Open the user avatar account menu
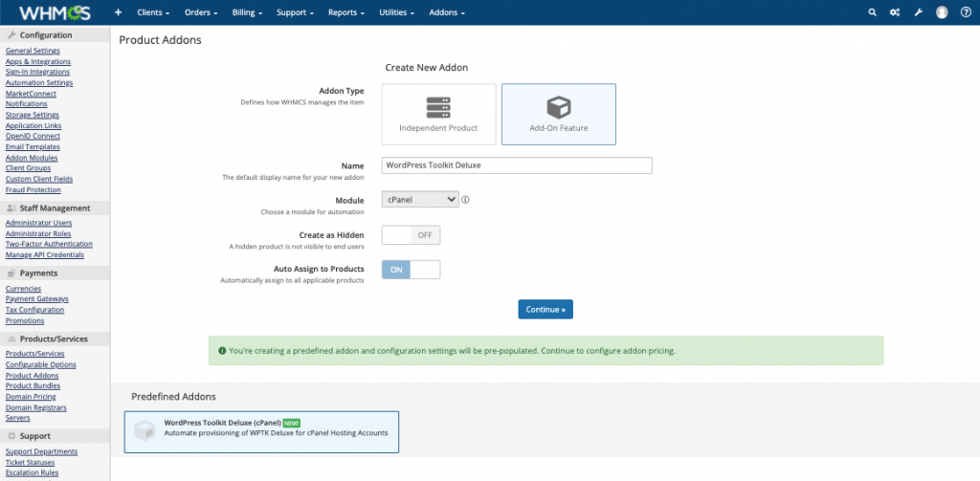 [x=942, y=12]
